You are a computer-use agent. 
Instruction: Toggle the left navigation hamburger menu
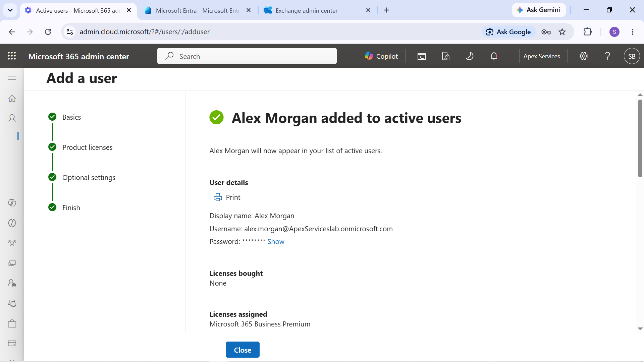12,78
